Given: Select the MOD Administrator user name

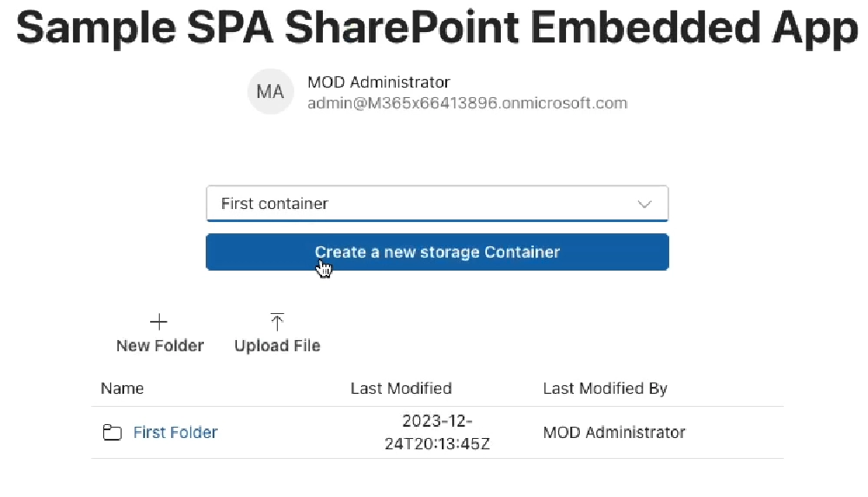Looking at the screenshot, I should [378, 82].
